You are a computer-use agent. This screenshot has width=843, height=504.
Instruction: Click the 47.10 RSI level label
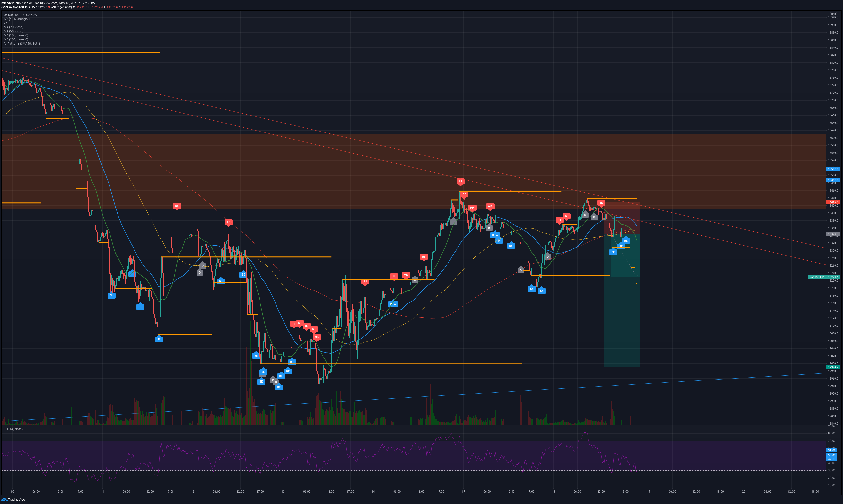pyautogui.click(x=832, y=459)
